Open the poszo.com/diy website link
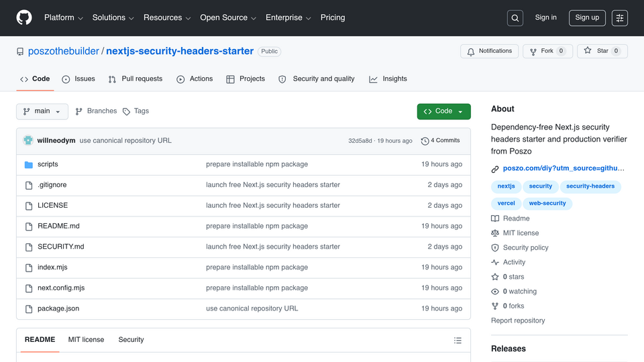 563,168
